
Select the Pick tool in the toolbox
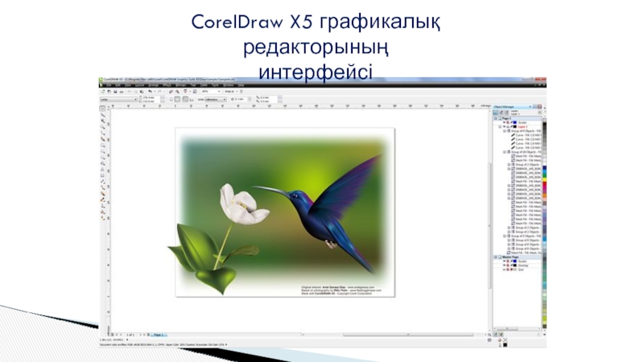102,109
